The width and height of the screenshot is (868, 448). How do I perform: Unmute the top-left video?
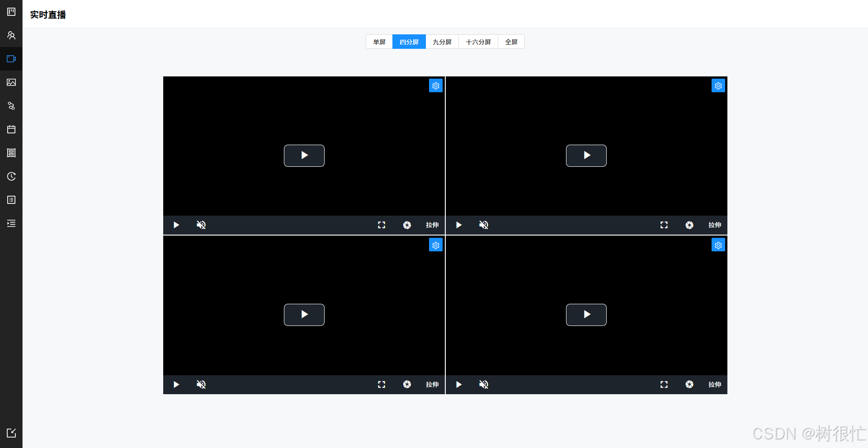tap(201, 225)
